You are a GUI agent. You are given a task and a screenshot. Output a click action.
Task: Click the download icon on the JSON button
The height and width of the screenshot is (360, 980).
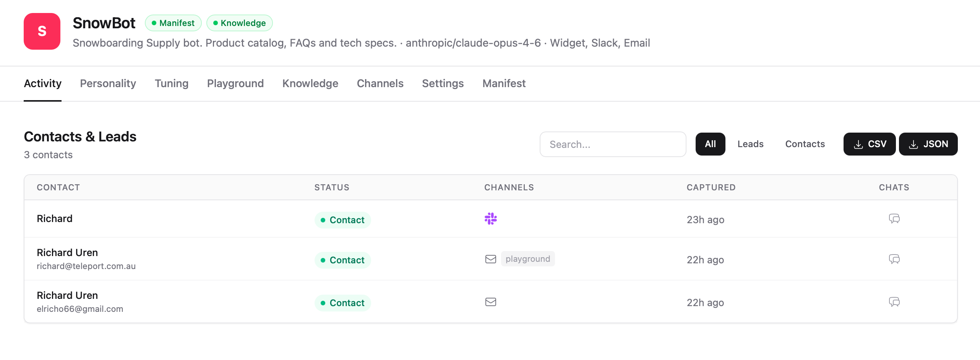[x=914, y=144]
